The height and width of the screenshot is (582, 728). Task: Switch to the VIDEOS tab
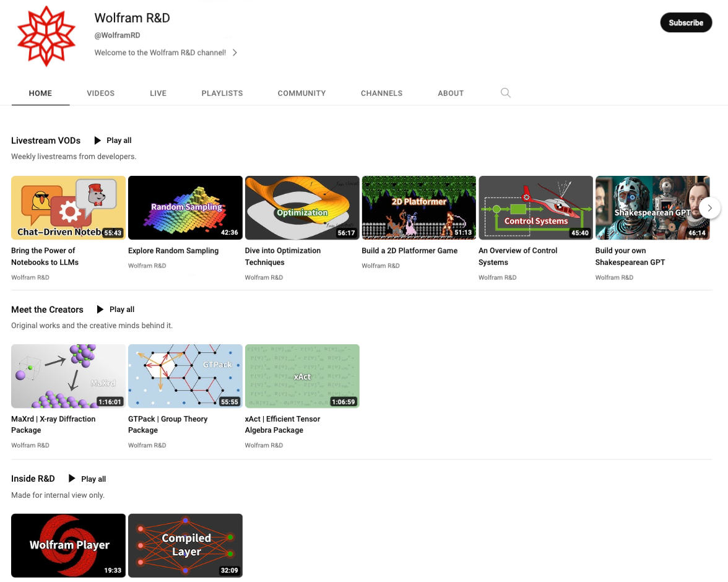[x=101, y=93]
